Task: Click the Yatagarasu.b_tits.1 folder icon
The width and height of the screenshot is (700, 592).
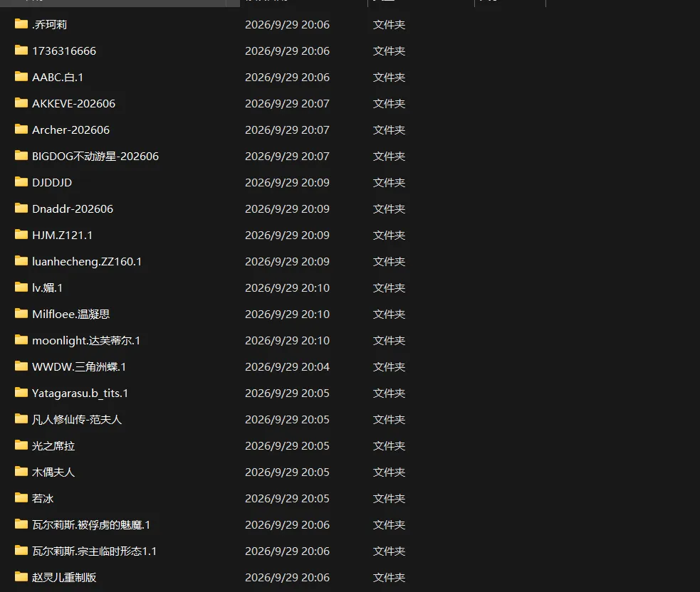Action: coord(21,392)
